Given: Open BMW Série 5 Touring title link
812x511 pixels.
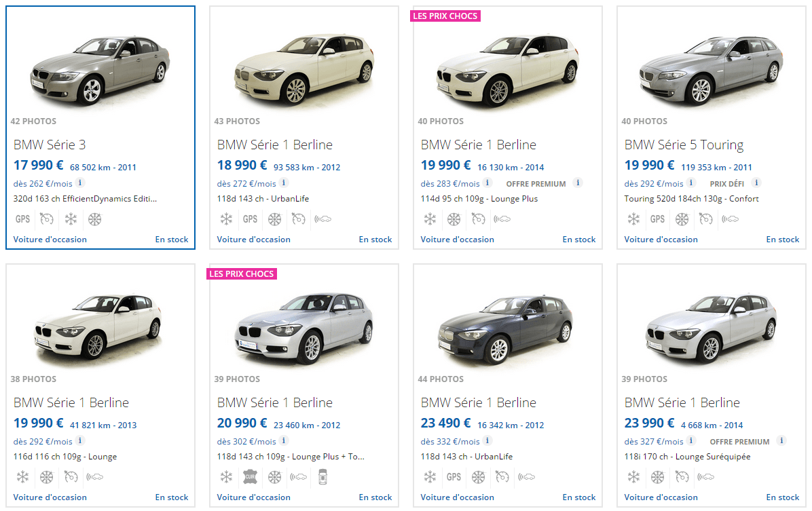Looking at the screenshot, I should 684,145.
